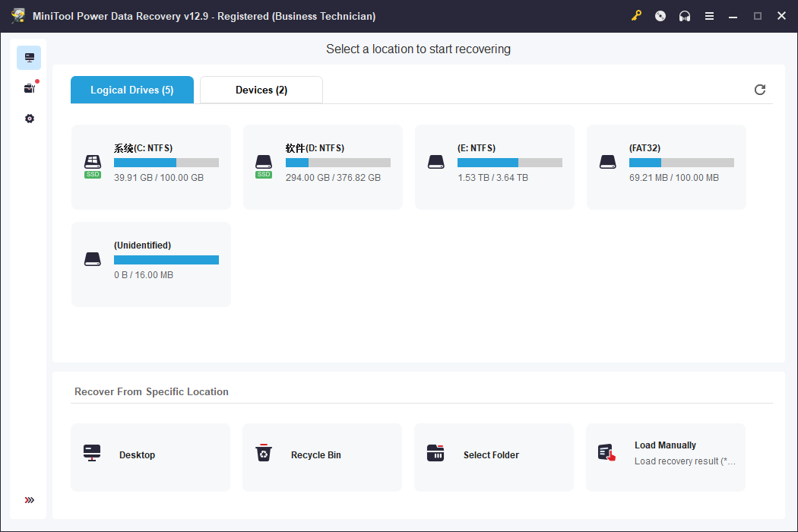Click Load recovery result subtitle text
Viewport: 798px width, 532px height.
coord(685,461)
